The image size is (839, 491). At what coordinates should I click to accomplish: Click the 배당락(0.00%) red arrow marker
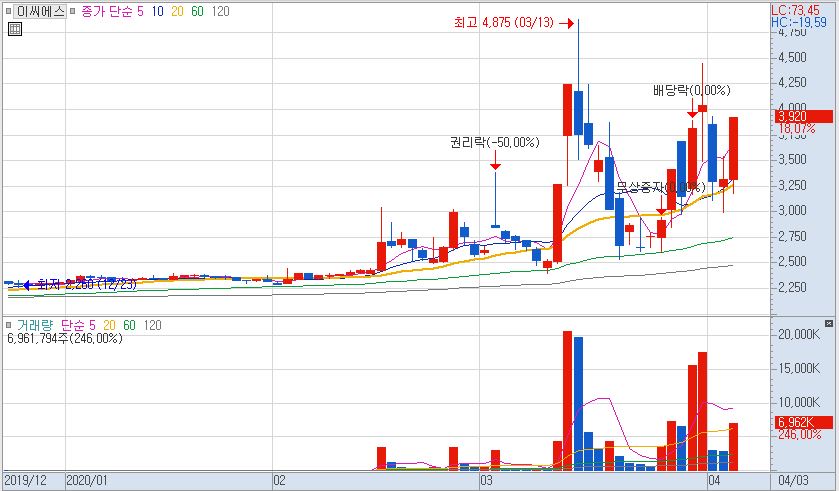[x=692, y=113]
